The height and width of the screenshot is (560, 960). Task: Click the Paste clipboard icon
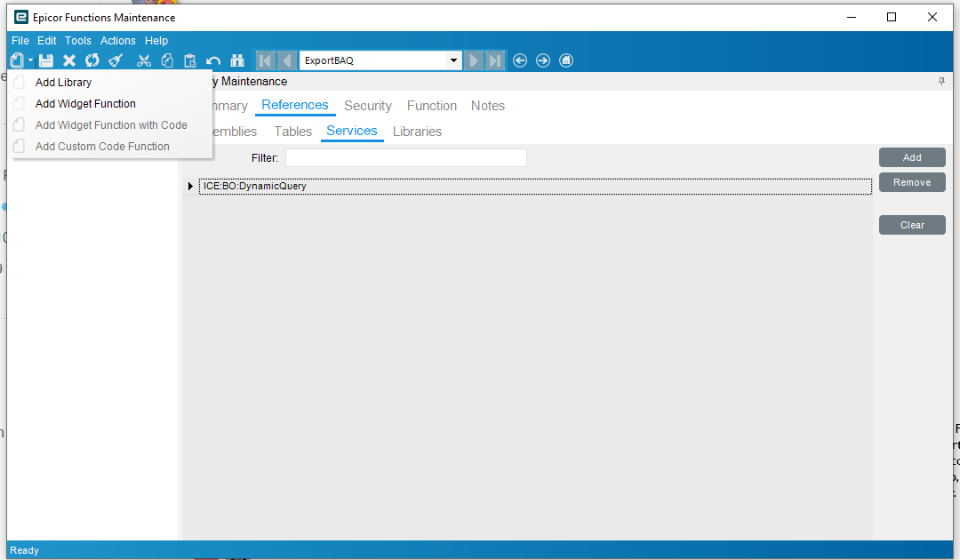click(x=190, y=60)
